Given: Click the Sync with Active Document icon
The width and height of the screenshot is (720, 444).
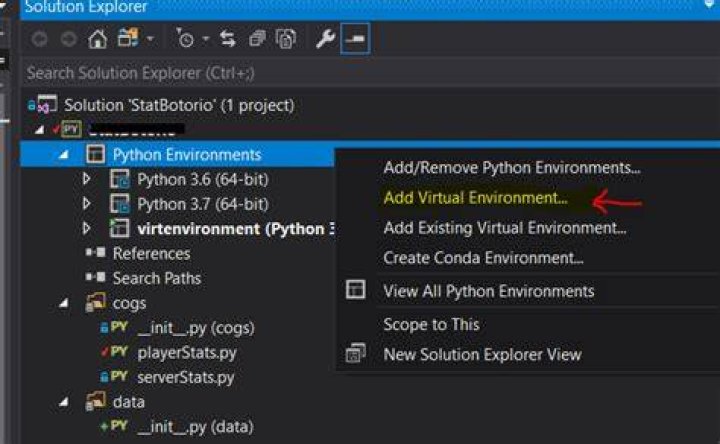Looking at the screenshot, I should tap(228, 39).
